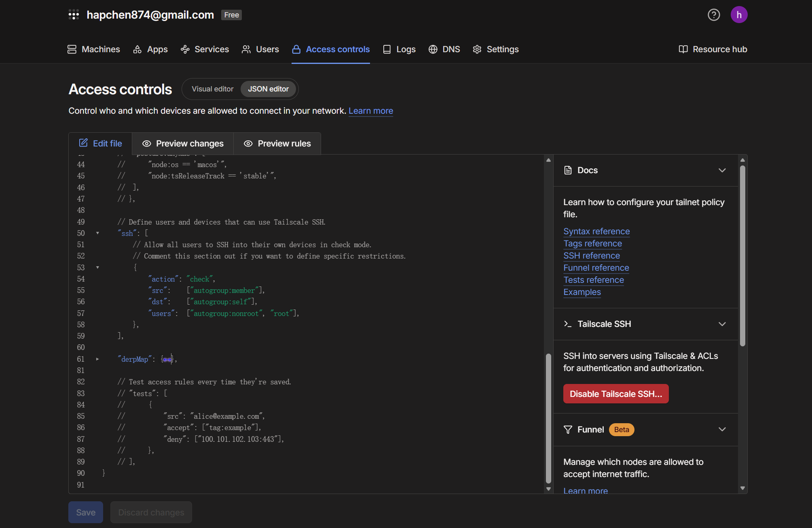Click the Apps navigation icon

137,49
